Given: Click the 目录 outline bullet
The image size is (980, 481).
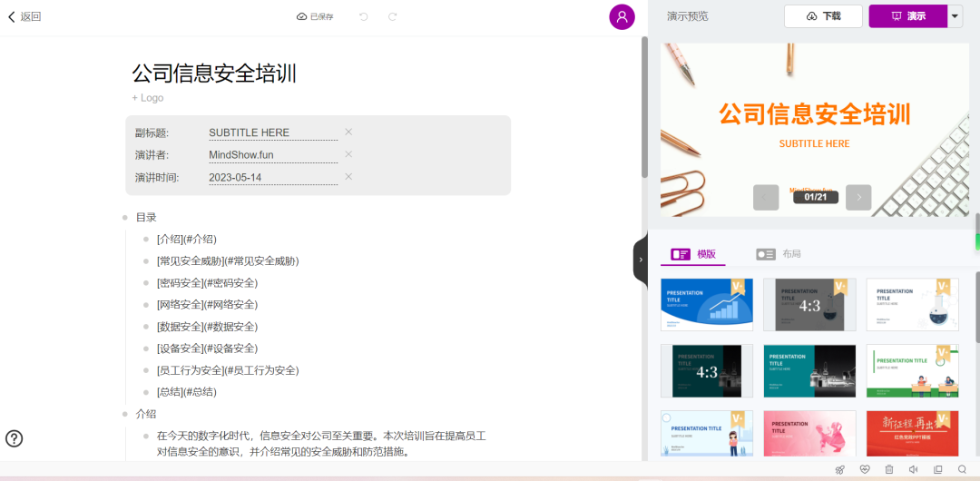Looking at the screenshot, I should coord(125,218).
